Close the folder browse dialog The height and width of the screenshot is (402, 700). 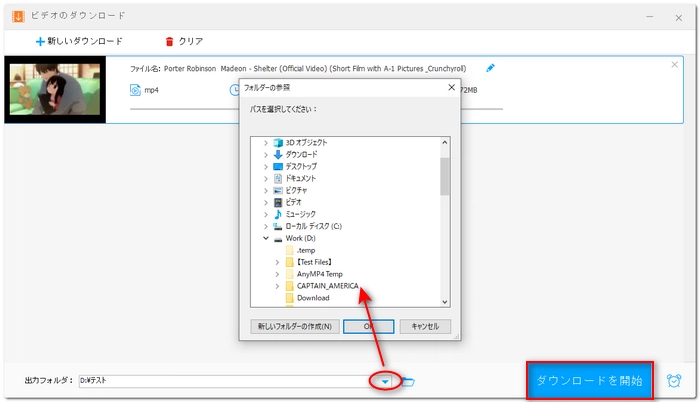(x=451, y=88)
